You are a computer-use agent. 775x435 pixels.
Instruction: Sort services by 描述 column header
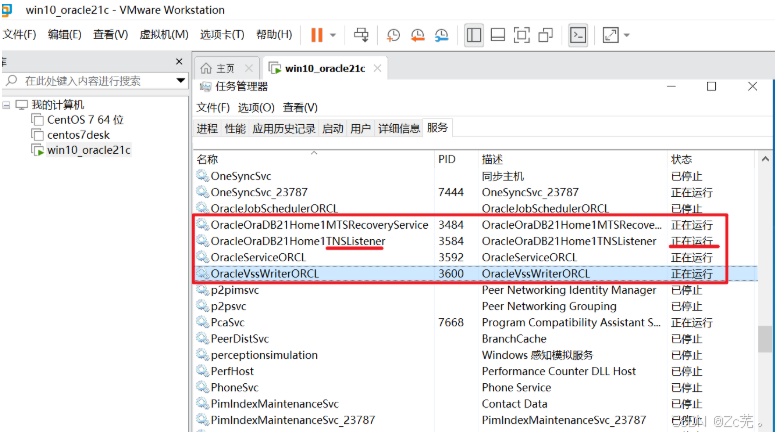pyautogui.click(x=572, y=159)
